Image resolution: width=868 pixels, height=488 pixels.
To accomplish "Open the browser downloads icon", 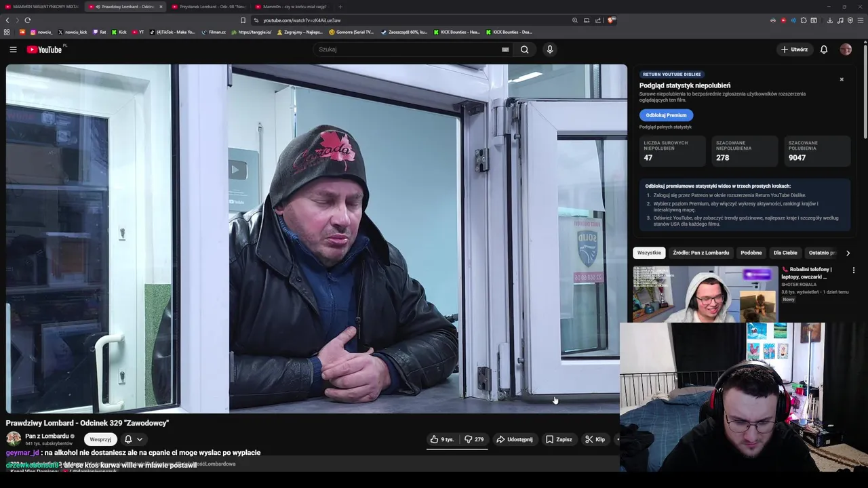I will click(x=829, y=20).
